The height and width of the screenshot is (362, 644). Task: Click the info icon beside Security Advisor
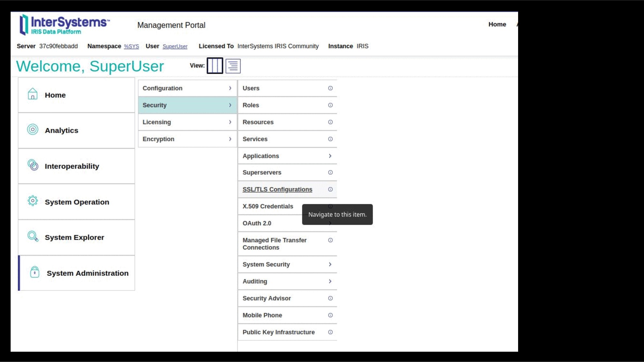click(330, 298)
